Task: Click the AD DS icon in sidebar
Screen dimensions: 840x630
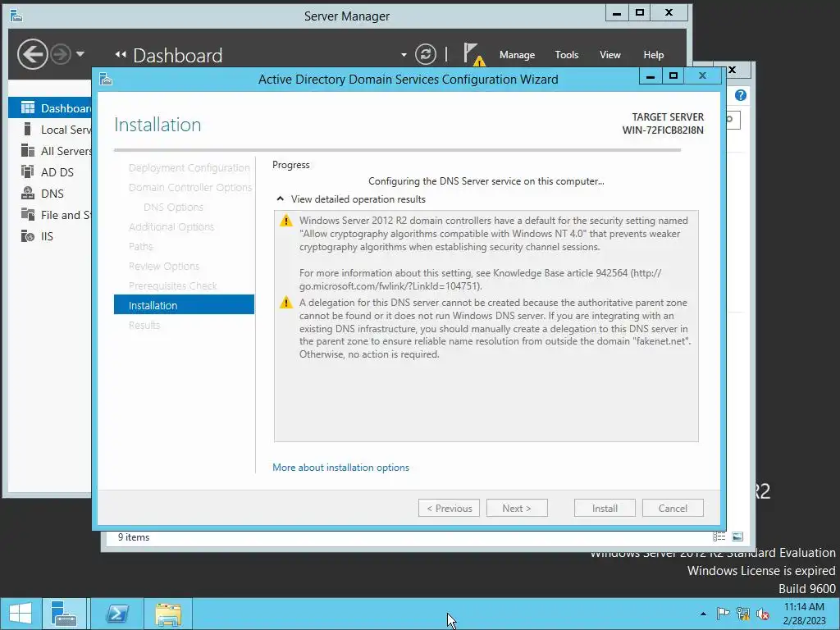Action: (x=27, y=171)
